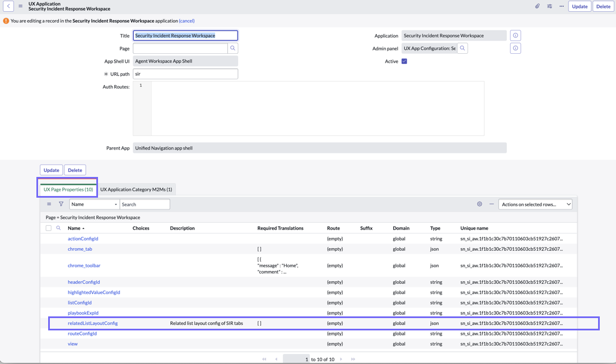The height and width of the screenshot is (364, 616).
Task: Open the personalize form settings icon
Action: tap(549, 6)
